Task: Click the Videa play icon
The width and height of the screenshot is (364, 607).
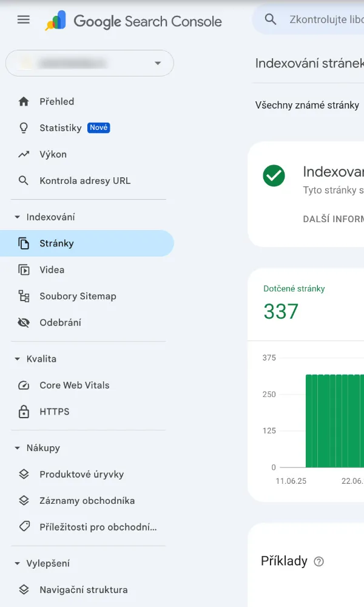Action: (x=24, y=270)
